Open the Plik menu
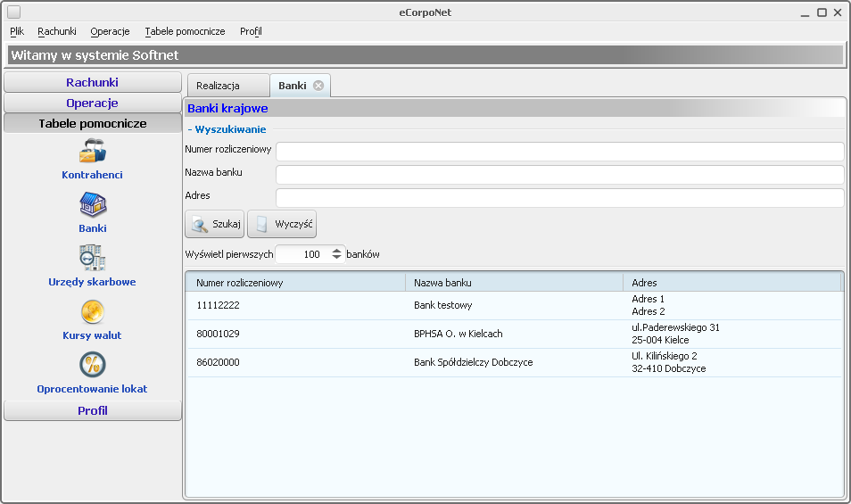 tap(17, 31)
